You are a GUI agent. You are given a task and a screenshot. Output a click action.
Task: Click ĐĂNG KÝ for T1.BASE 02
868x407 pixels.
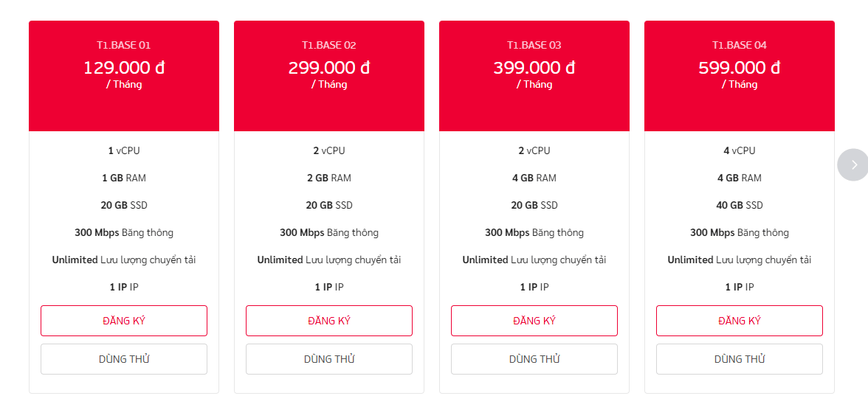pos(328,321)
